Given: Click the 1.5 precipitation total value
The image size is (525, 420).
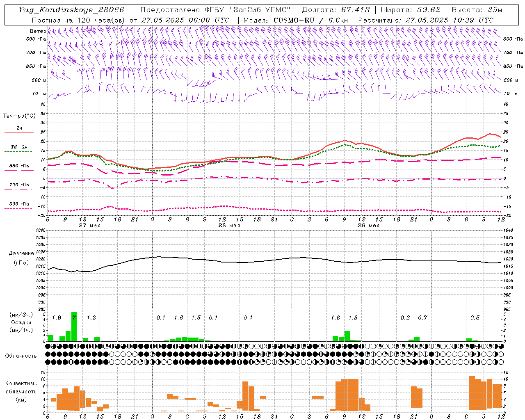Looking at the screenshot, I should (196, 318).
